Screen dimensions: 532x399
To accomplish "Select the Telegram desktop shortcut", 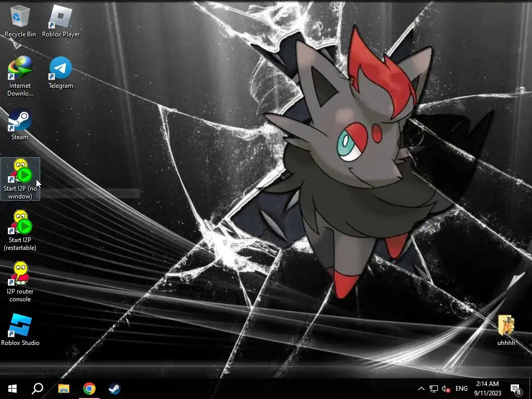I will coord(61,73).
